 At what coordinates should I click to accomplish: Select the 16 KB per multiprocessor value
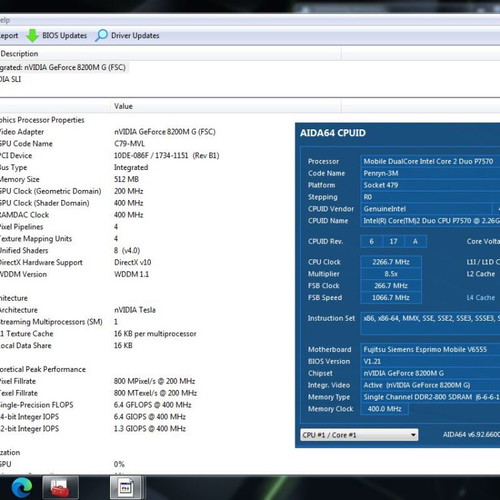pos(155,334)
